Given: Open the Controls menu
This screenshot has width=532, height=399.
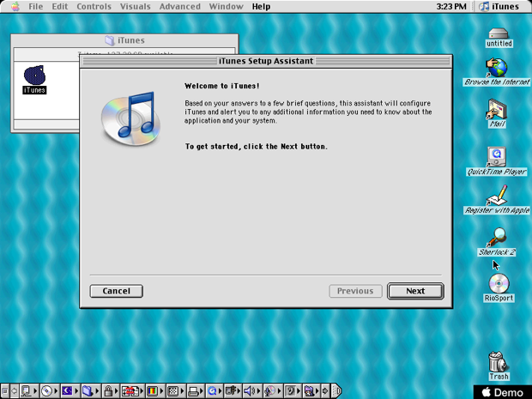Looking at the screenshot, I should point(94,7).
